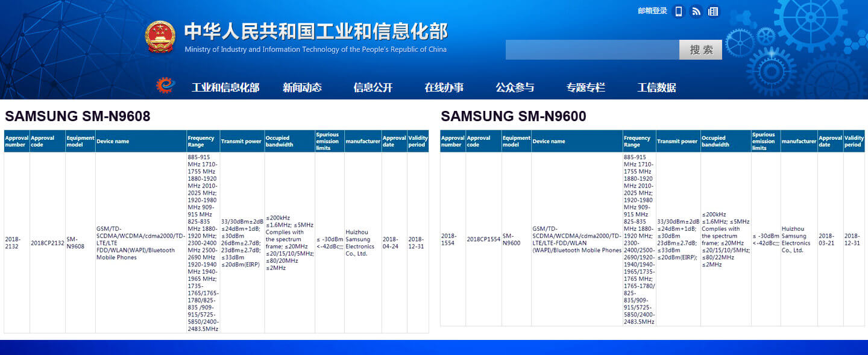Go to the 信息公开 section

373,87
